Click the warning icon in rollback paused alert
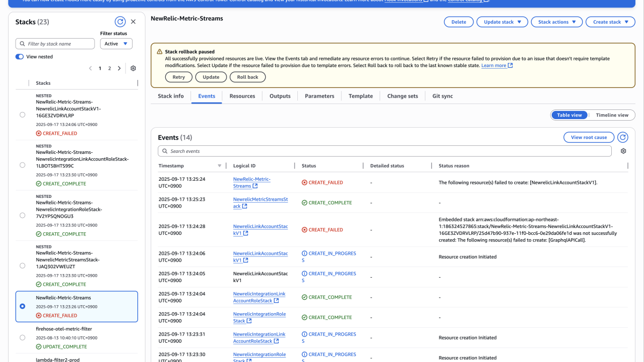This screenshot has height=362, width=644. coord(159,52)
